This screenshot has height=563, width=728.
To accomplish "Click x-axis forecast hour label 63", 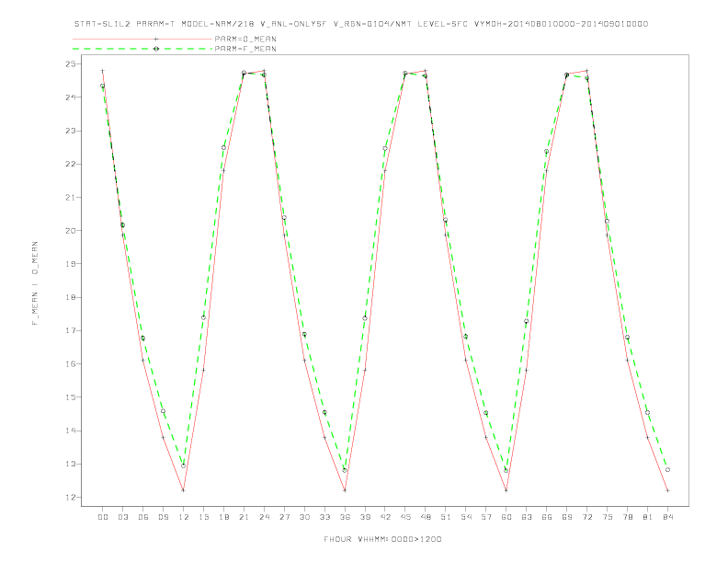I will tap(527, 517).
